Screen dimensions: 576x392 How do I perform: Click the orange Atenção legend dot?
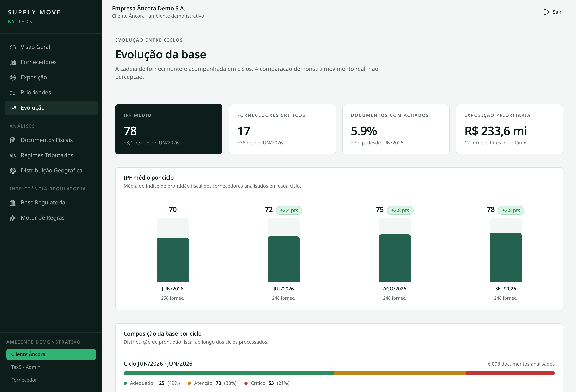[189, 383]
